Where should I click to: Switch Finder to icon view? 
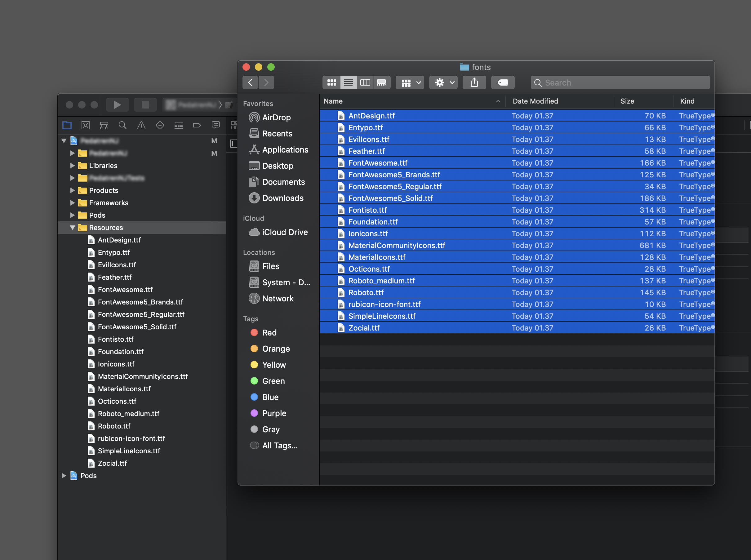(331, 82)
